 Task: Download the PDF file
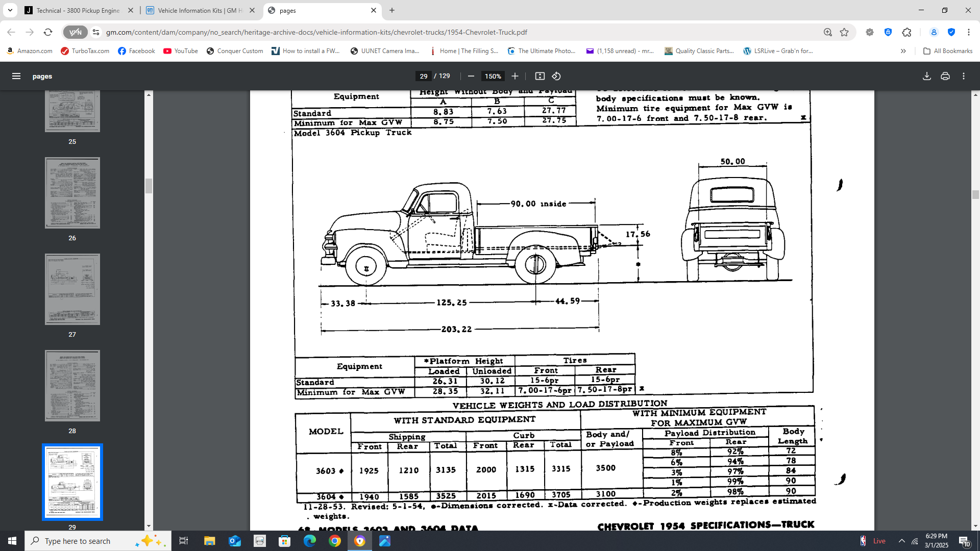(926, 76)
